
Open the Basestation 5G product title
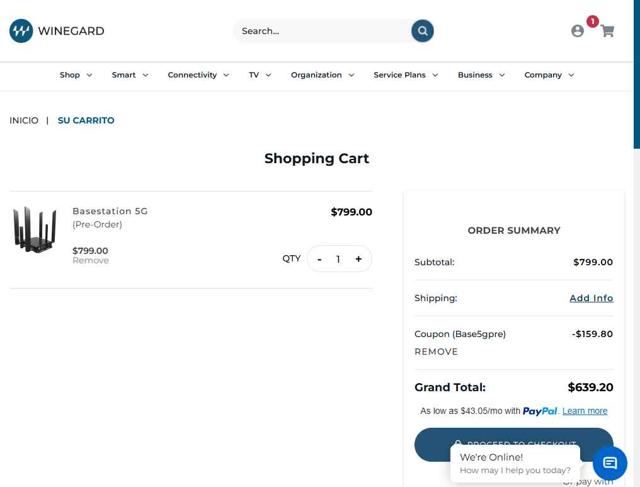tap(110, 218)
